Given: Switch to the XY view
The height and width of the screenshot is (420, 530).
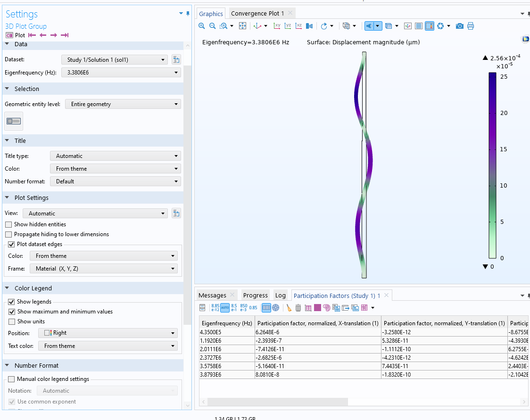Looking at the screenshot, I should pos(277,26).
